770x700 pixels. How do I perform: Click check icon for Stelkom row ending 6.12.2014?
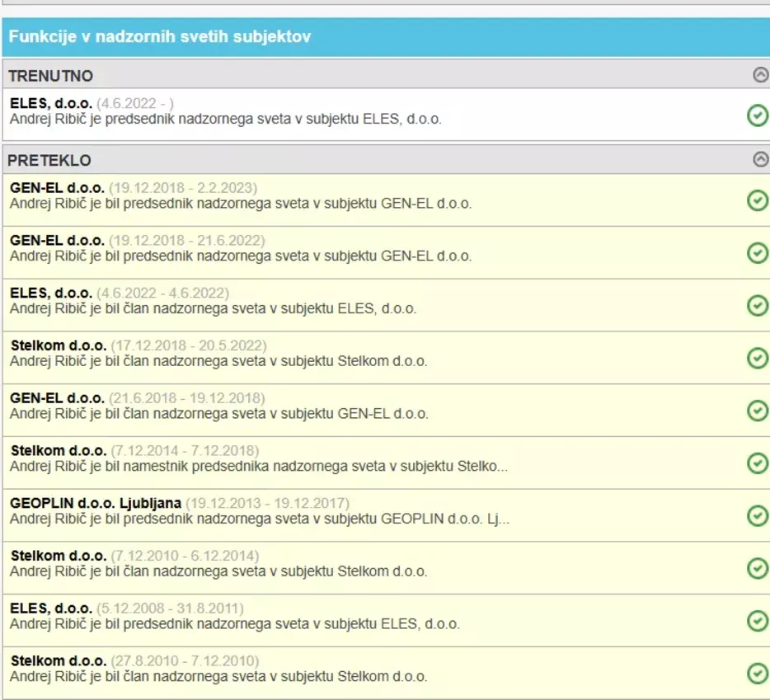757,568
